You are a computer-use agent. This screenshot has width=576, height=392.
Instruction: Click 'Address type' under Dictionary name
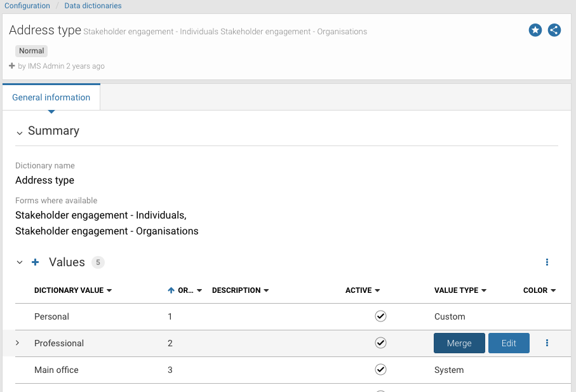(x=45, y=180)
